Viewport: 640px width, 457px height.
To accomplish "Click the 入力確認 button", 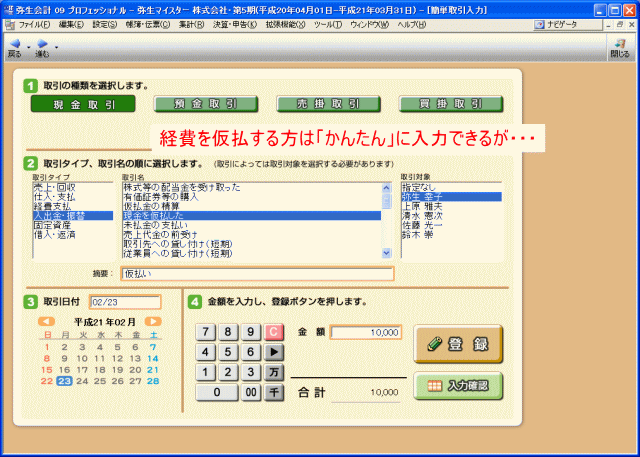I will click(x=458, y=386).
